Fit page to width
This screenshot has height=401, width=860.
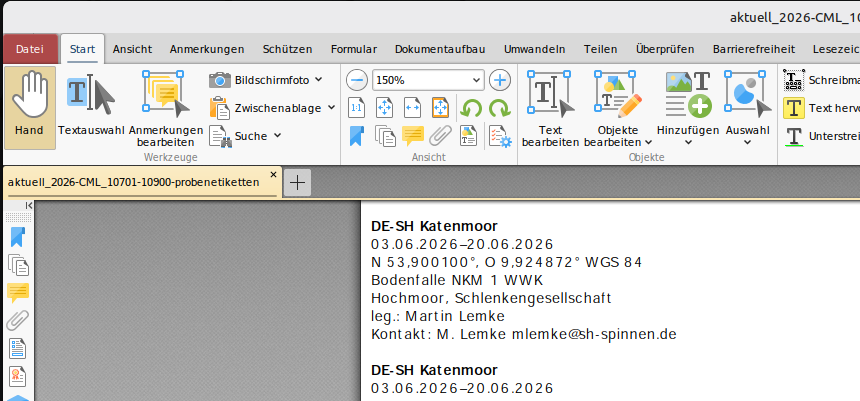(412, 108)
